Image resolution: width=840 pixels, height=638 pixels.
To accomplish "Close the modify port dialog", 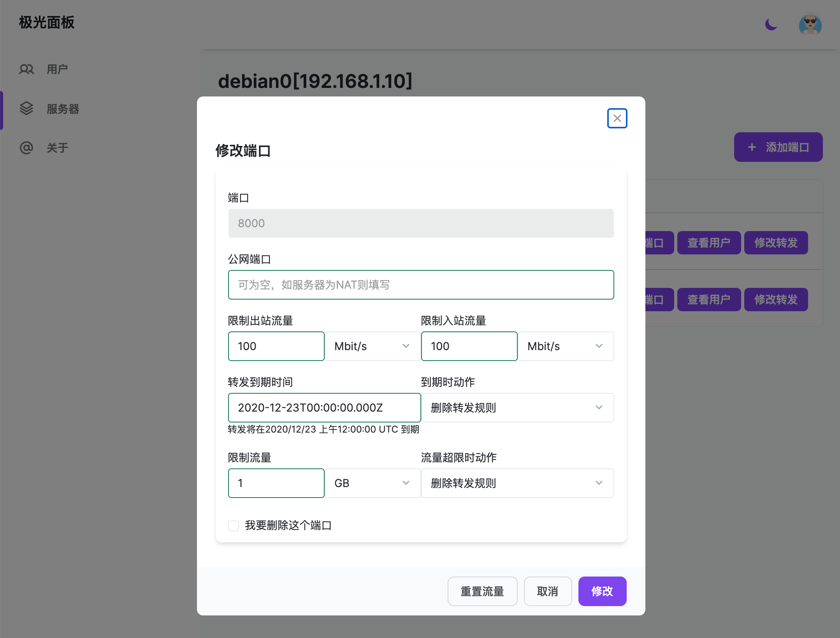I will coord(617,118).
